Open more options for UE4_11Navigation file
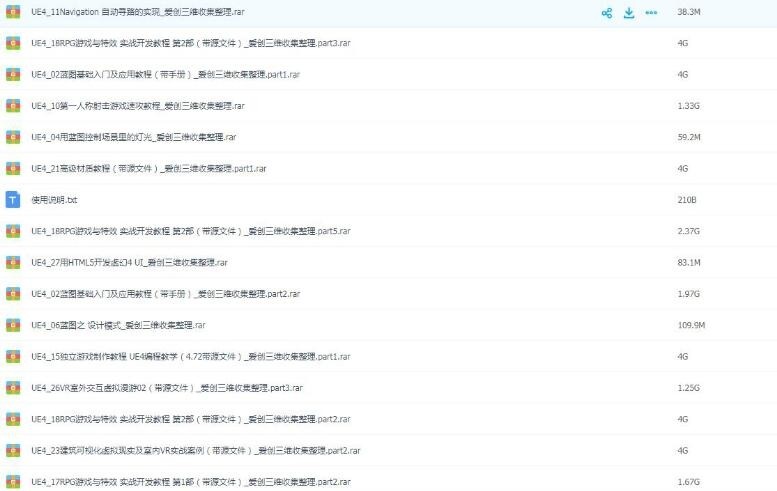 click(651, 12)
